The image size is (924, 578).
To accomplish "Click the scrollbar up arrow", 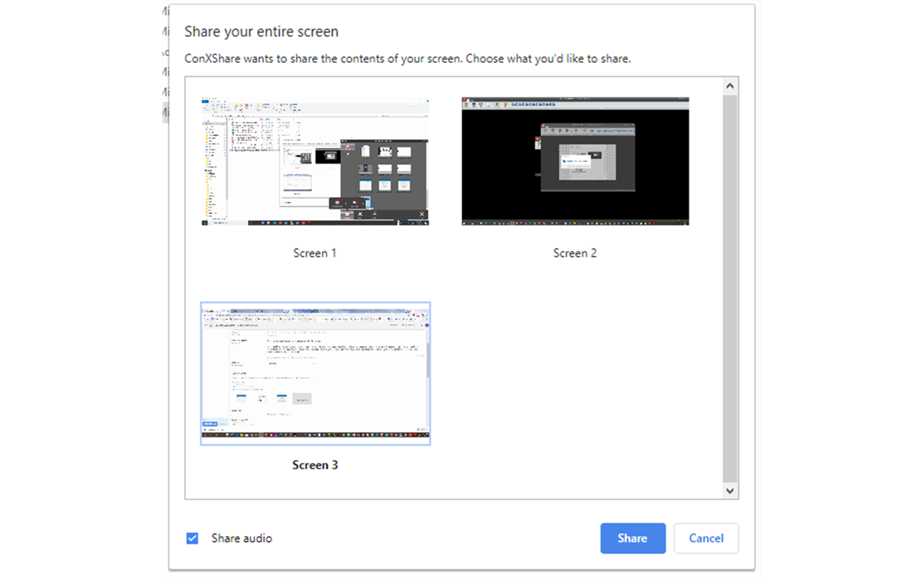I will click(730, 85).
